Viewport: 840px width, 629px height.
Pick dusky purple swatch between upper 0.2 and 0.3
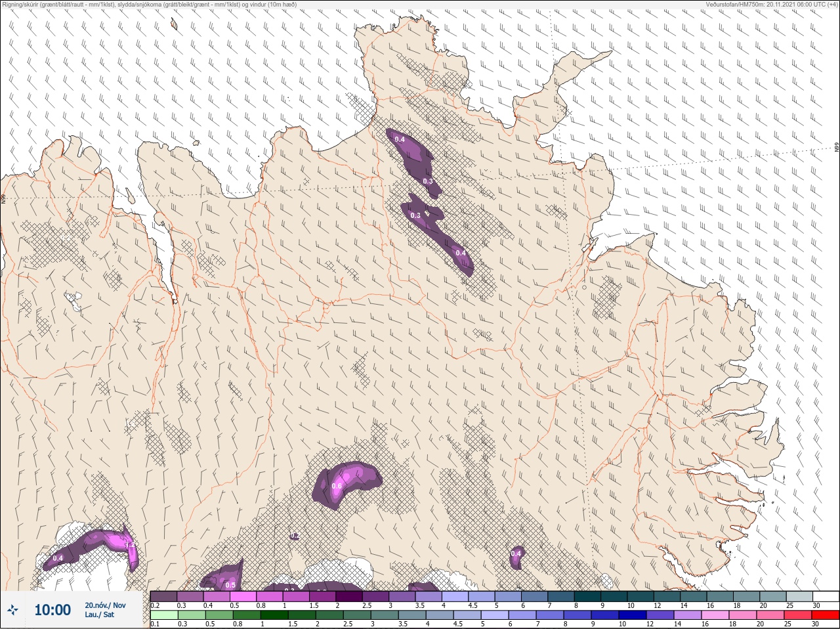tap(163, 596)
